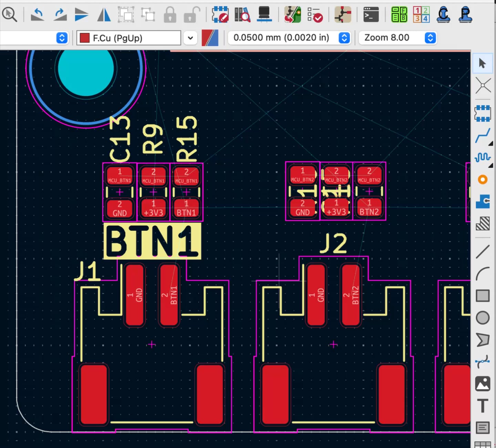
Task: Expand the 0.0500 mm grid size dropdown
Action: [x=344, y=38]
